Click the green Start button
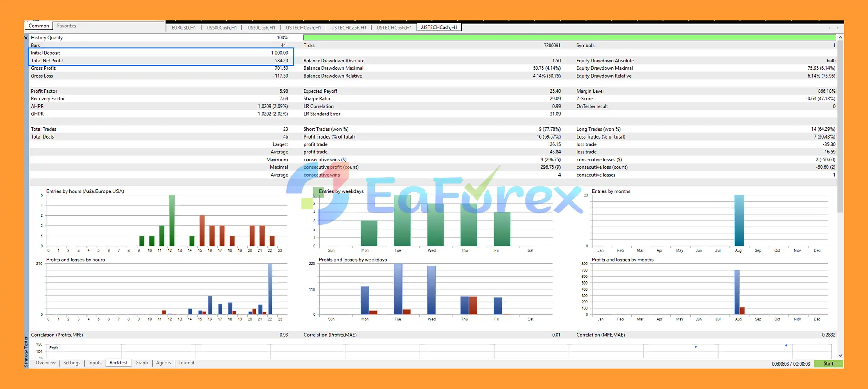This screenshot has height=389, width=868. tap(828, 363)
